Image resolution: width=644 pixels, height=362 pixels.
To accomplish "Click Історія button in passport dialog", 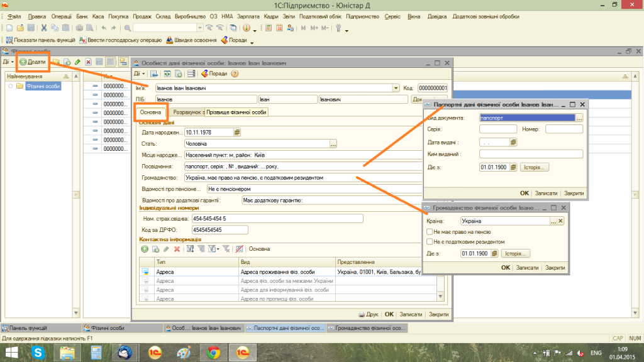I will [535, 167].
